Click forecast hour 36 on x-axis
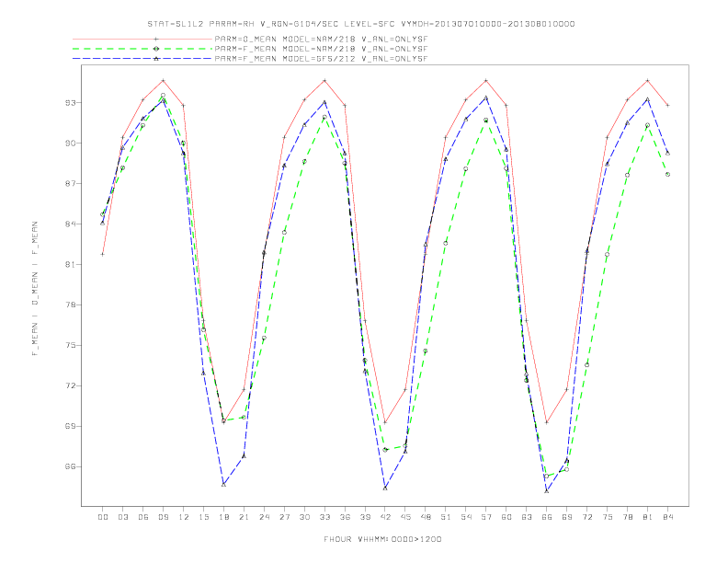 click(345, 517)
